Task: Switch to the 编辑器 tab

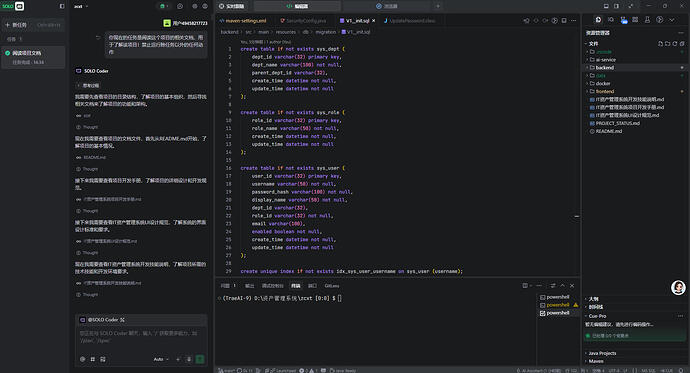Action: pos(297,6)
